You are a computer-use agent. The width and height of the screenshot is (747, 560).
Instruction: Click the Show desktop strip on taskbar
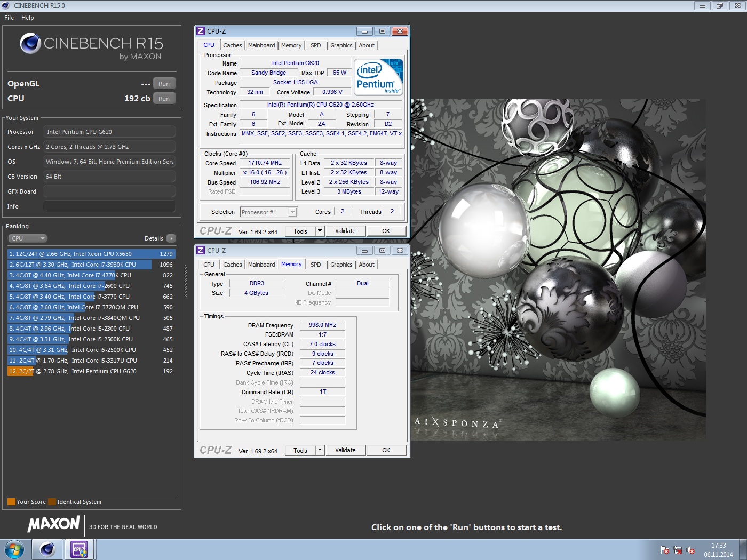(743, 549)
